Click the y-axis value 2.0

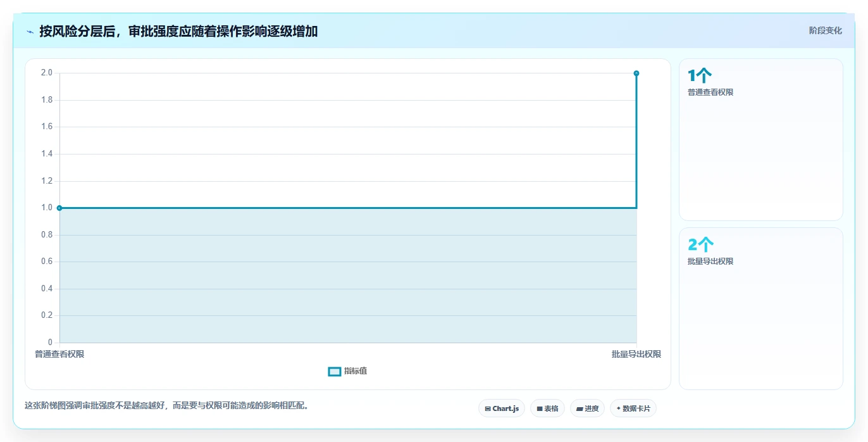pos(47,73)
